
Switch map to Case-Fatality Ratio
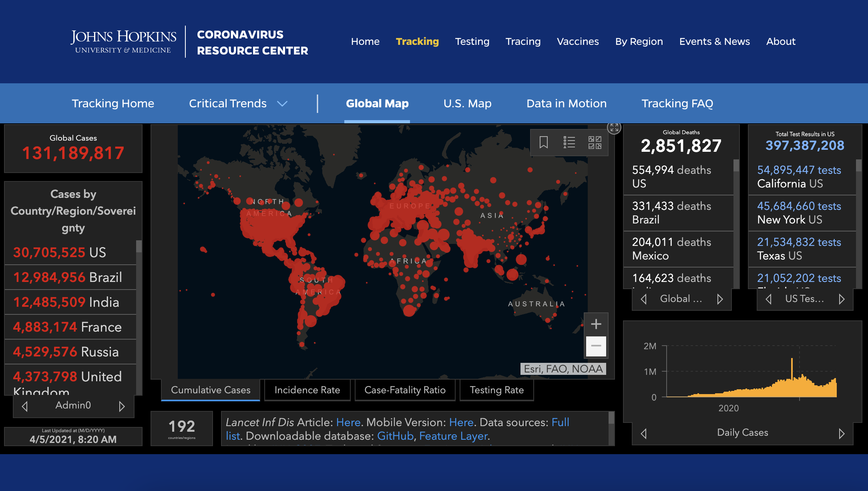pyautogui.click(x=405, y=390)
